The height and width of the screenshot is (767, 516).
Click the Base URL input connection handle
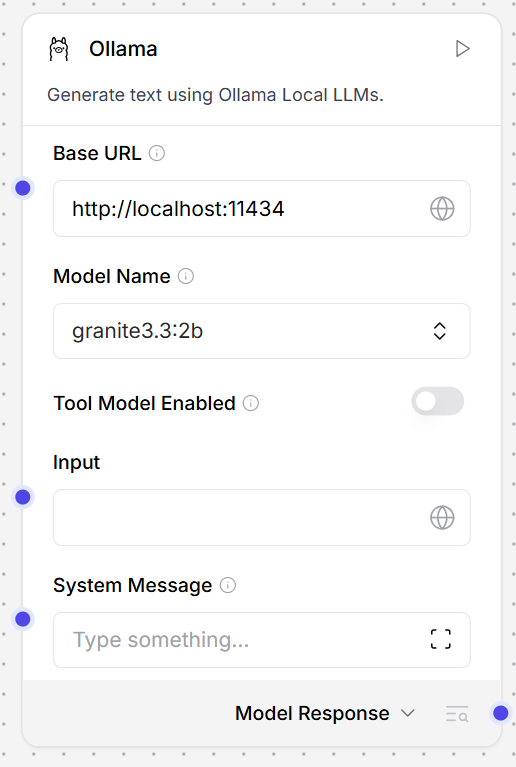(x=23, y=188)
